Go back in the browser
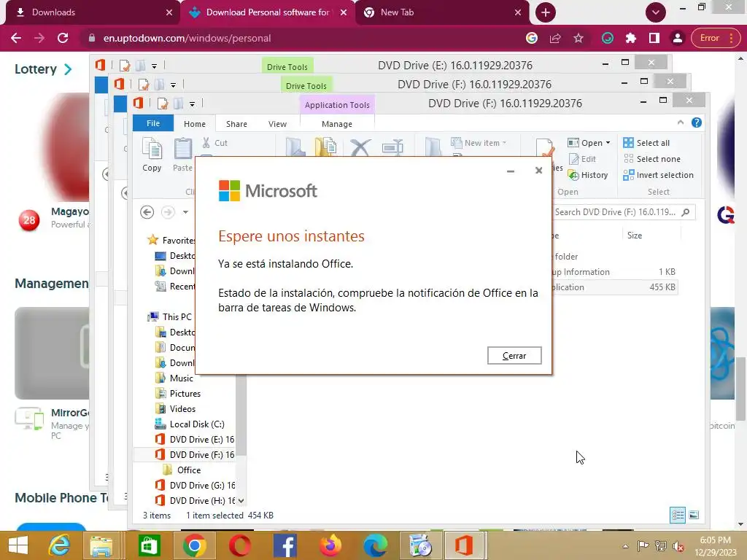 click(x=16, y=38)
